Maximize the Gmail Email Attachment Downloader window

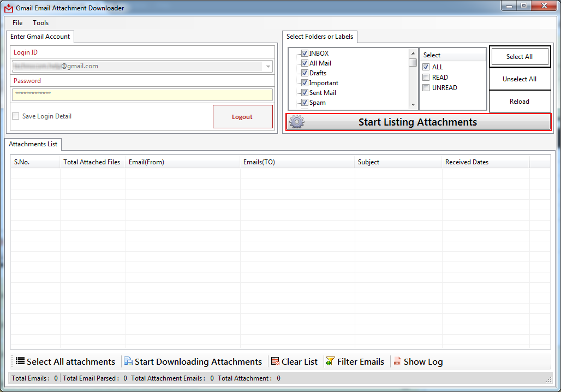(524, 5)
